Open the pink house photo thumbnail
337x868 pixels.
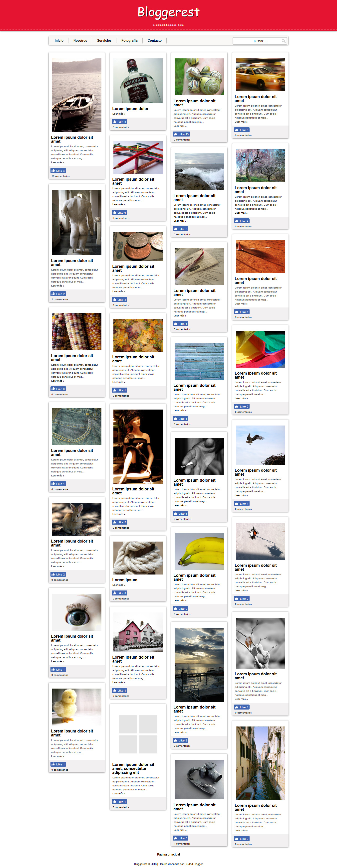pyautogui.click(x=138, y=632)
